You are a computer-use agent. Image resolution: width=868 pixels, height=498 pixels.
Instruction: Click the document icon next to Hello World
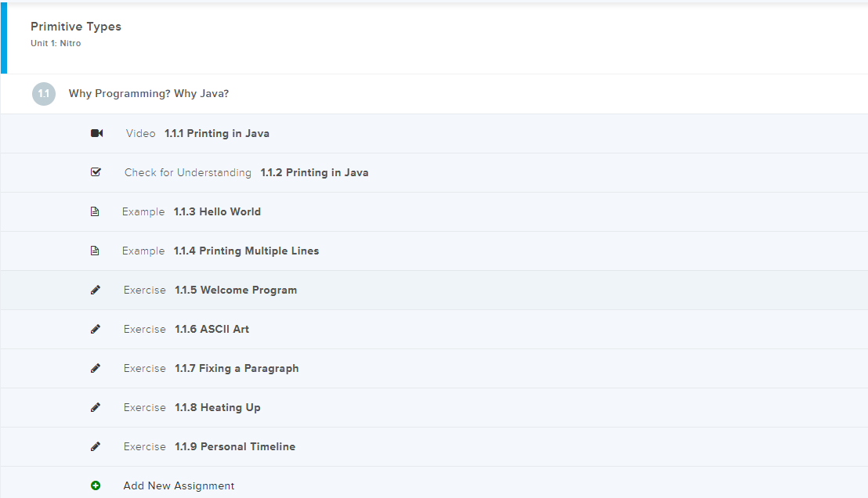96,211
